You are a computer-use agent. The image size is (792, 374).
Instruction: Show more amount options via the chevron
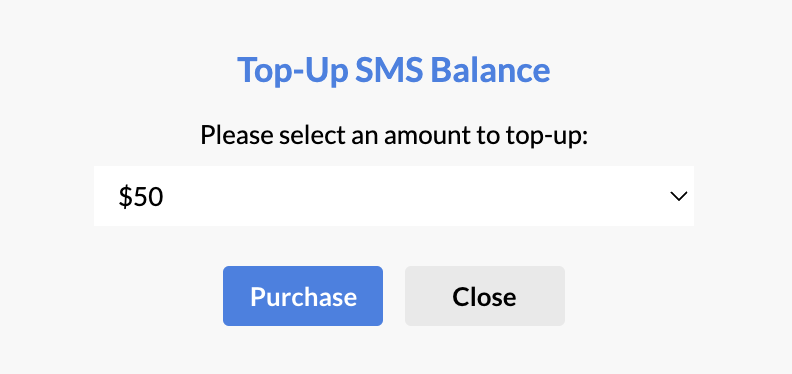click(678, 196)
